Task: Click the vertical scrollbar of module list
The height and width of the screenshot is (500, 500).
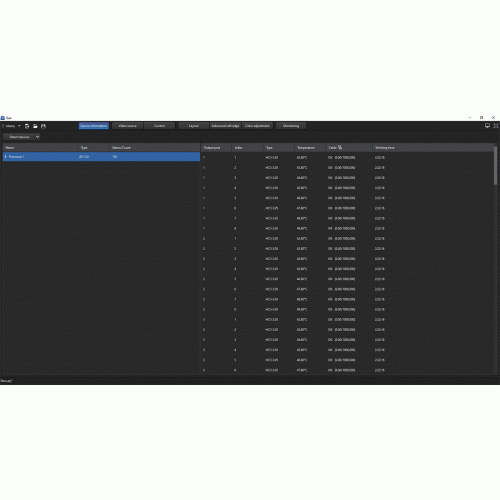Action: click(x=496, y=165)
